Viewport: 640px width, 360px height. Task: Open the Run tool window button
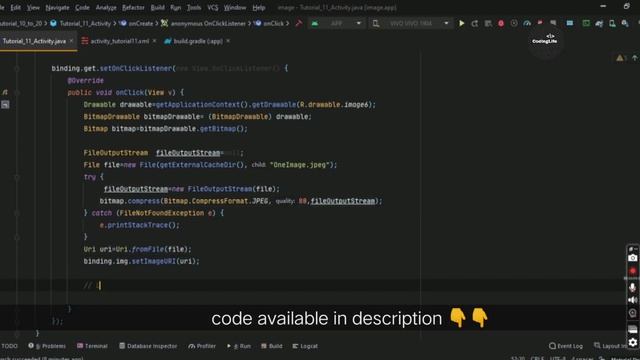[x=239, y=346]
